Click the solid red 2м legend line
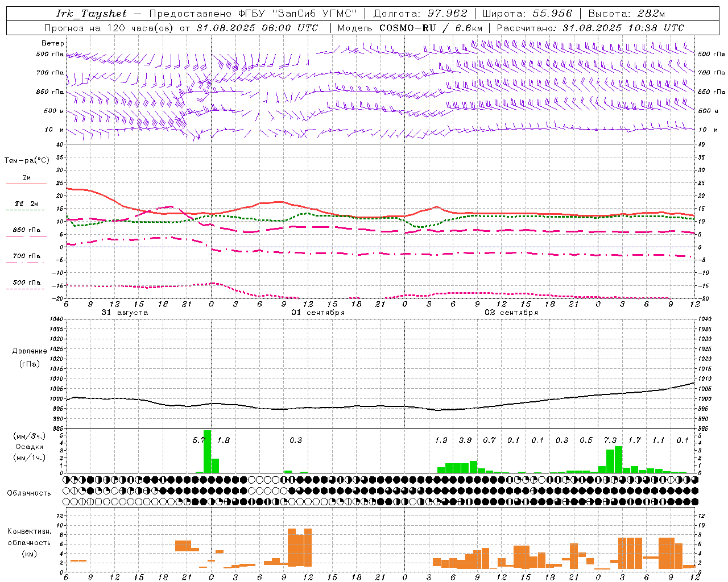 coord(26,184)
